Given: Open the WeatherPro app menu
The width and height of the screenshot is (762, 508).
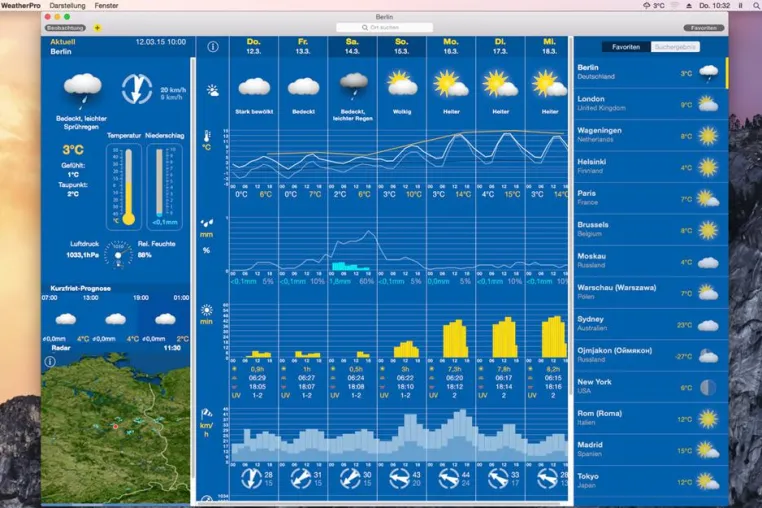Looking at the screenshot, I should (20, 5).
